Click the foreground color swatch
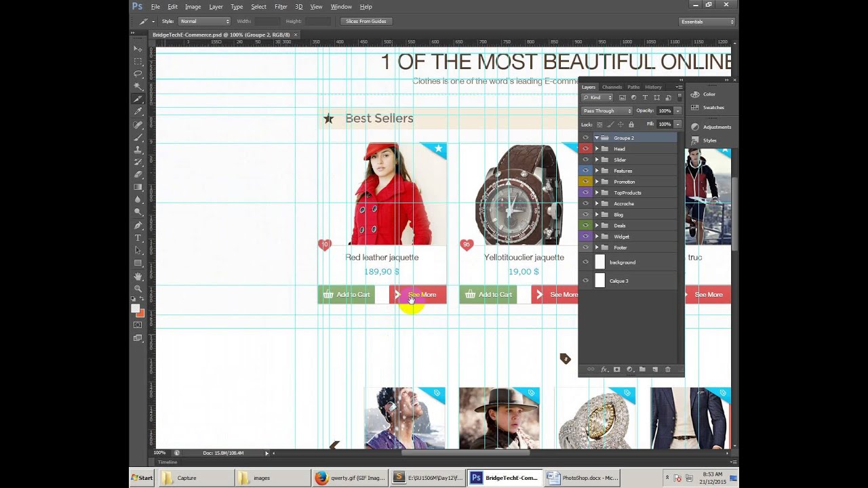This screenshot has width=868, height=488. (x=135, y=309)
